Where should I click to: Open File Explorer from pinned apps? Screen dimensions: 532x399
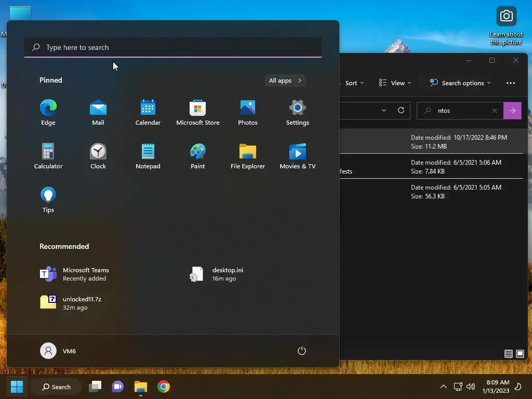click(x=248, y=156)
